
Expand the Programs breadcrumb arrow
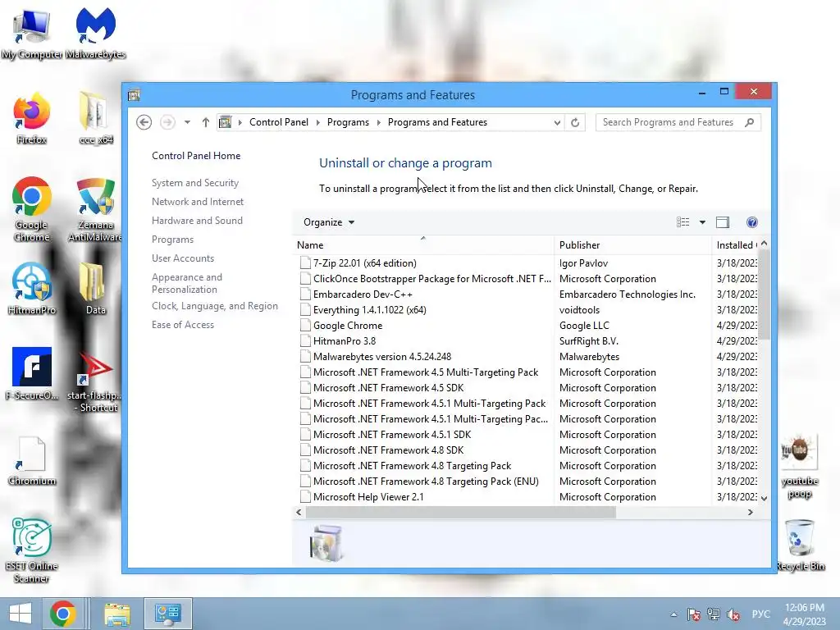click(378, 122)
